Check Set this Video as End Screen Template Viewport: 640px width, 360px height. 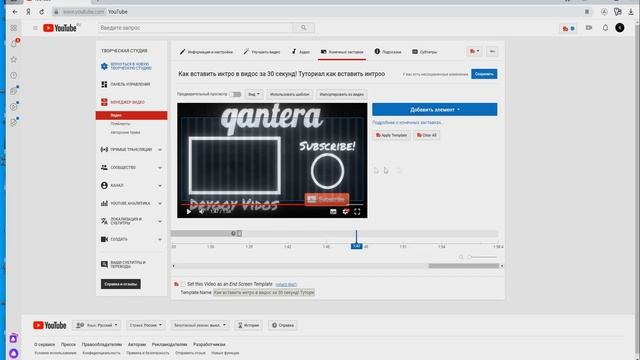[183, 284]
